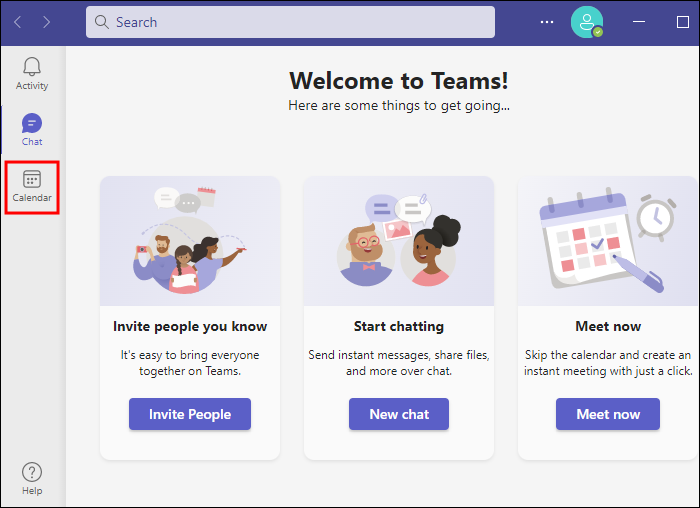Start a New chat button
The width and height of the screenshot is (700, 508).
399,414
